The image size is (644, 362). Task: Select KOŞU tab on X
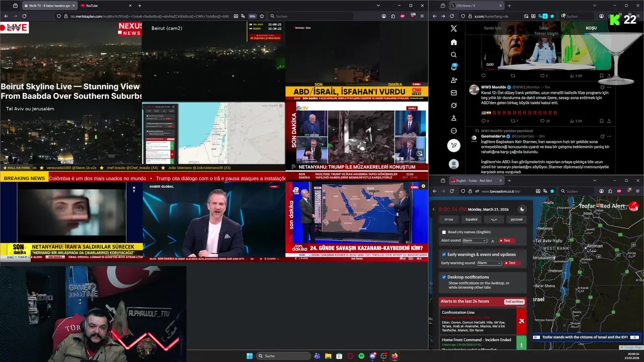(591, 28)
